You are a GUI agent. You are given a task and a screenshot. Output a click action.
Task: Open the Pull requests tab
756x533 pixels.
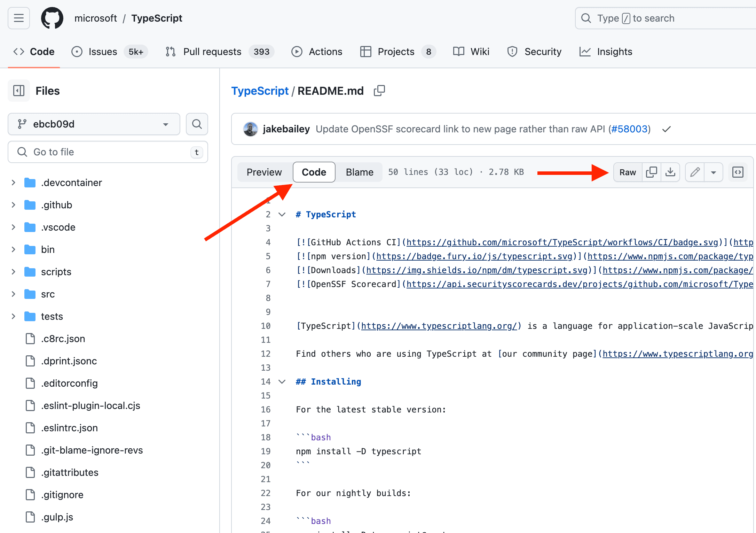tap(220, 52)
